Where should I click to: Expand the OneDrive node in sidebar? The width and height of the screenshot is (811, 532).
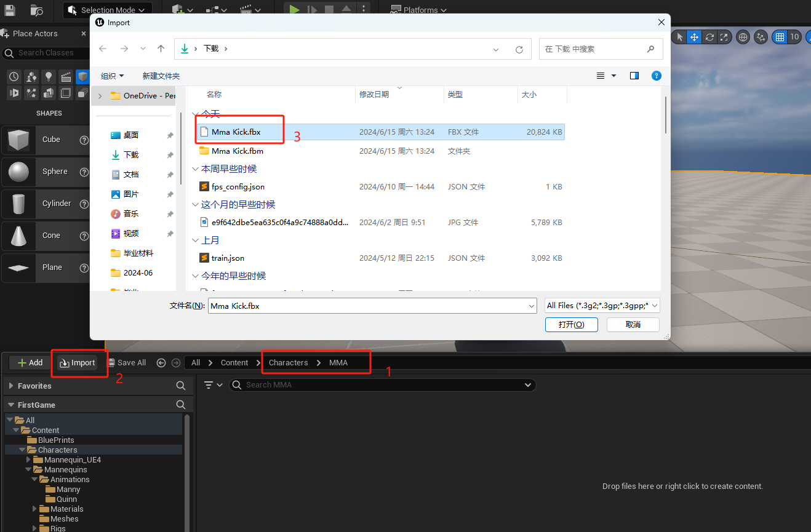pos(100,96)
